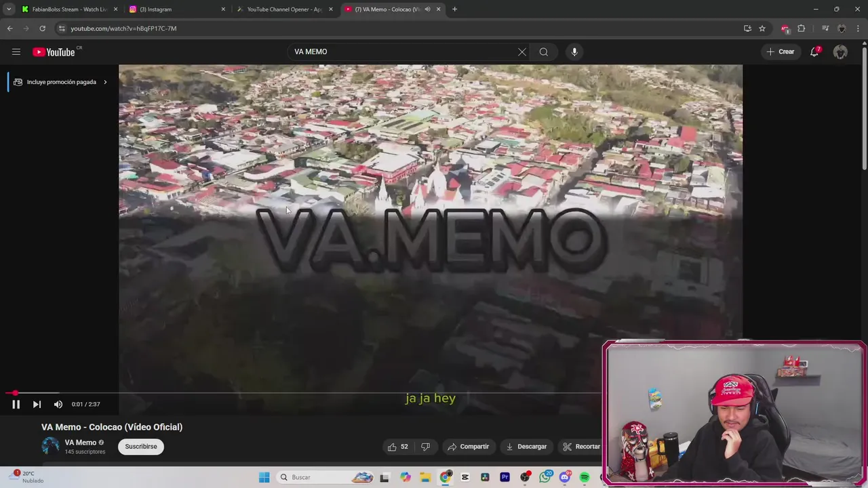Open Discord from the taskbar
Viewport: 868px width, 488px height.
[x=565, y=477]
